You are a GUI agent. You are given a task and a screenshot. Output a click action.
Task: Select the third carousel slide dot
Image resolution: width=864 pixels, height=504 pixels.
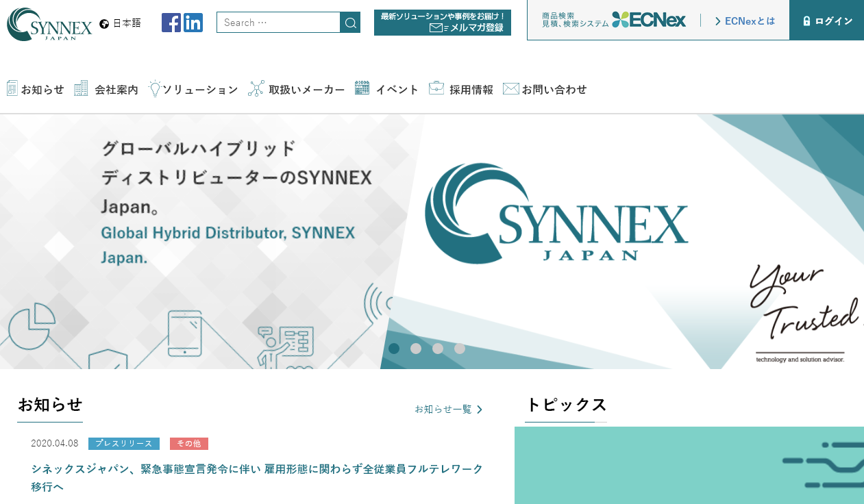point(438,349)
